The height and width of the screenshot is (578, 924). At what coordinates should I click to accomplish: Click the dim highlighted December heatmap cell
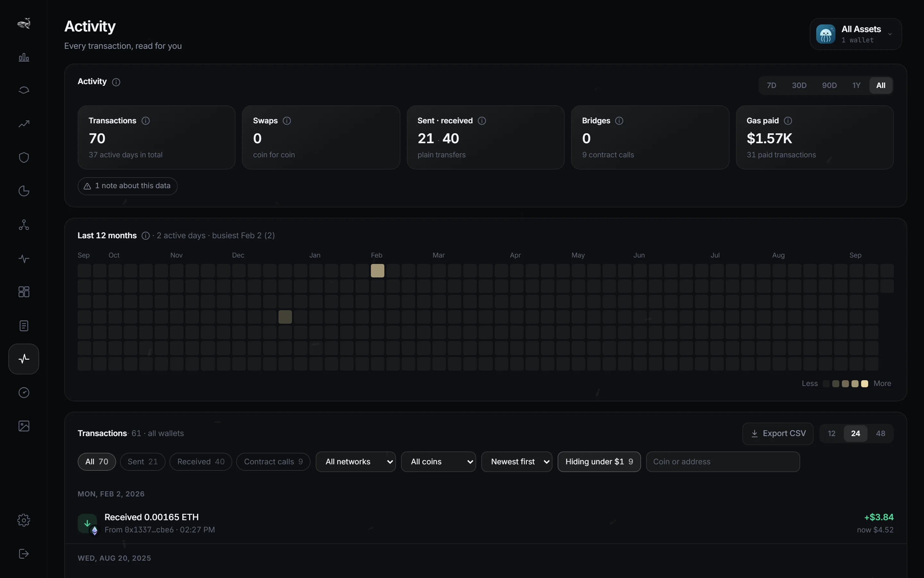click(285, 317)
